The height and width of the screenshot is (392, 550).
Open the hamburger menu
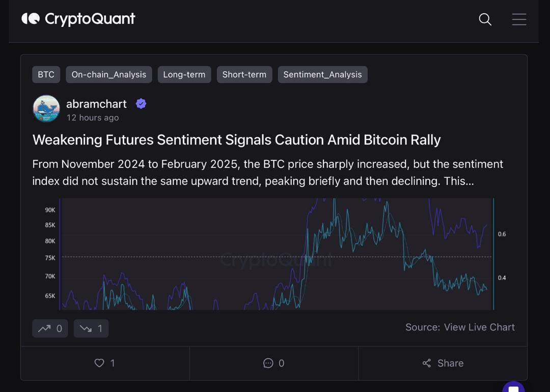click(x=519, y=19)
